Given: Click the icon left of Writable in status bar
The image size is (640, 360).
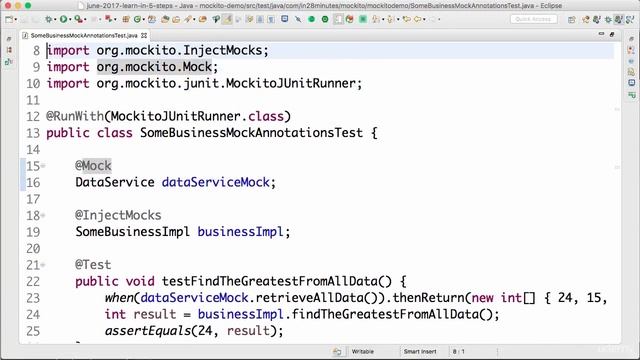Looking at the screenshot, I should point(337,351).
